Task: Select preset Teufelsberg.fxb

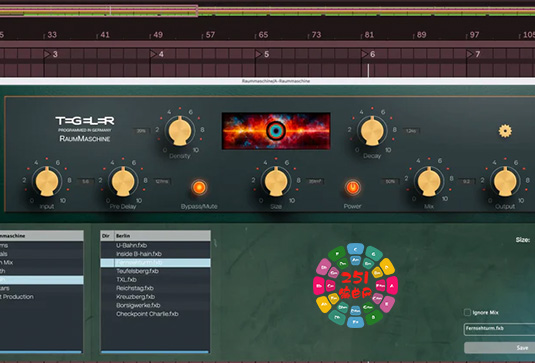Action: pyautogui.click(x=156, y=271)
